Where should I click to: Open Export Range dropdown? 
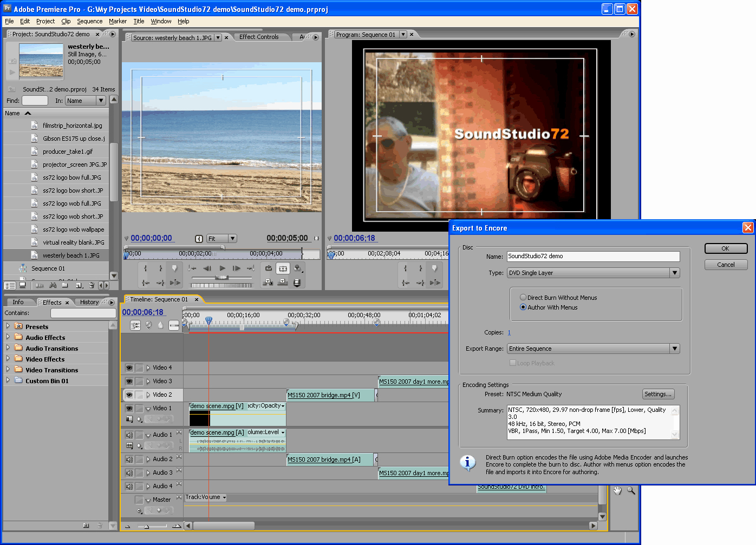(675, 349)
